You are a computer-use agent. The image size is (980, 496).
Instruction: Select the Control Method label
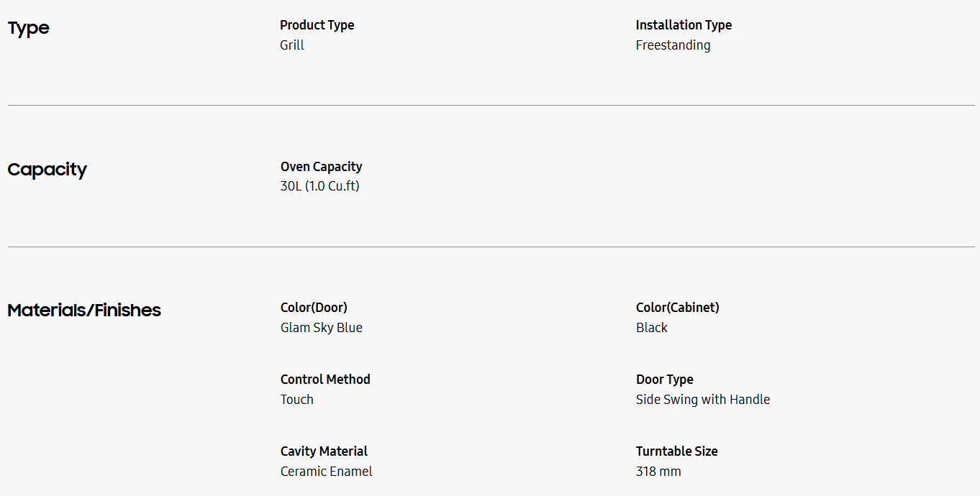coord(325,380)
